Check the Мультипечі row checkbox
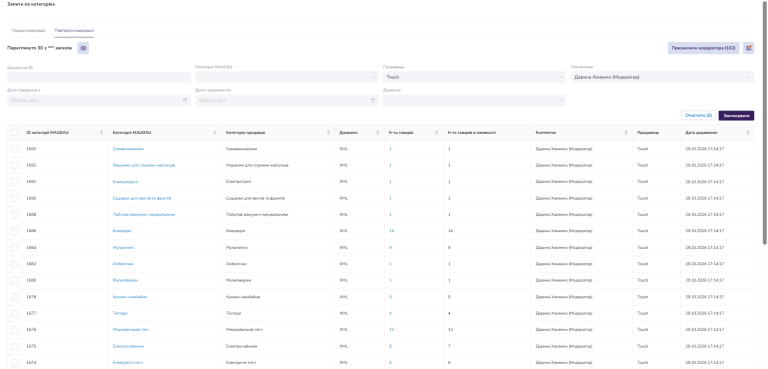This screenshot has height=369, width=768. click(15, 247)
